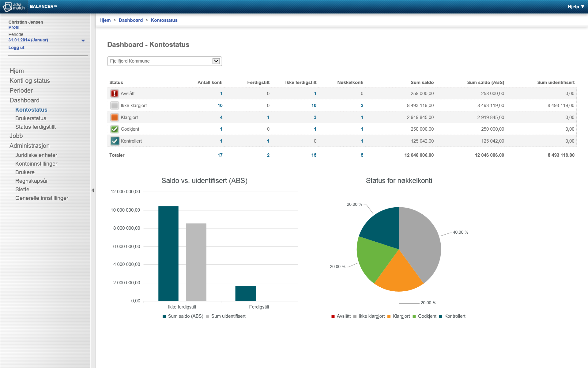Open Brukerstatus submenu item
This screenshot has height=368, width=588.
tap(31, 118)
